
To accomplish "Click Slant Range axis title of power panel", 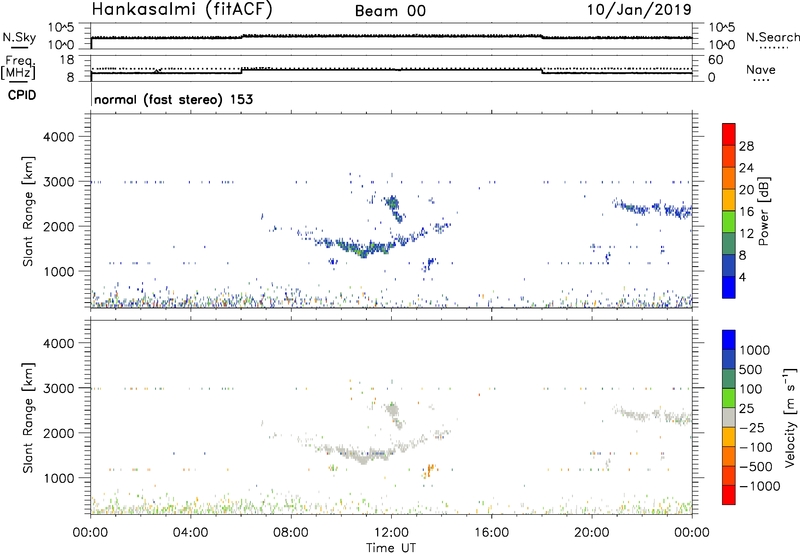I will pyautogui.click(x=28, y=211).
